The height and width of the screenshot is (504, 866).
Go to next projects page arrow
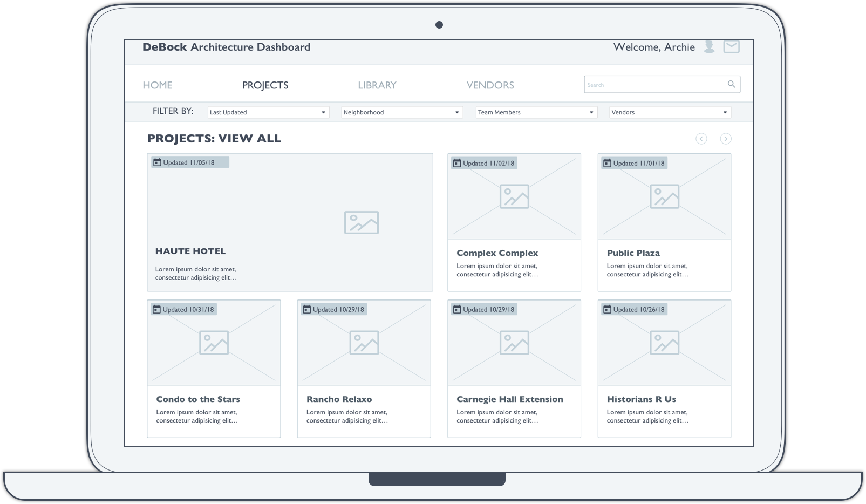click(726, 139)
